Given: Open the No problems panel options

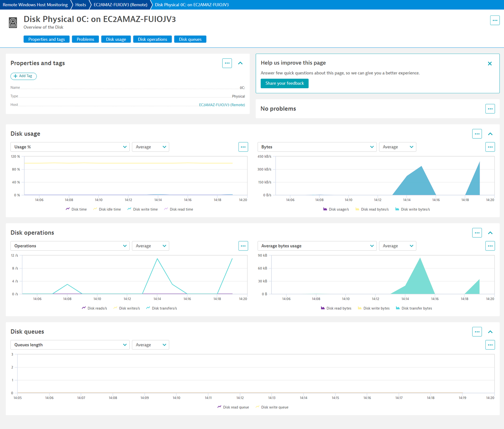Looking at the screenshot, I should click(490, 109).
